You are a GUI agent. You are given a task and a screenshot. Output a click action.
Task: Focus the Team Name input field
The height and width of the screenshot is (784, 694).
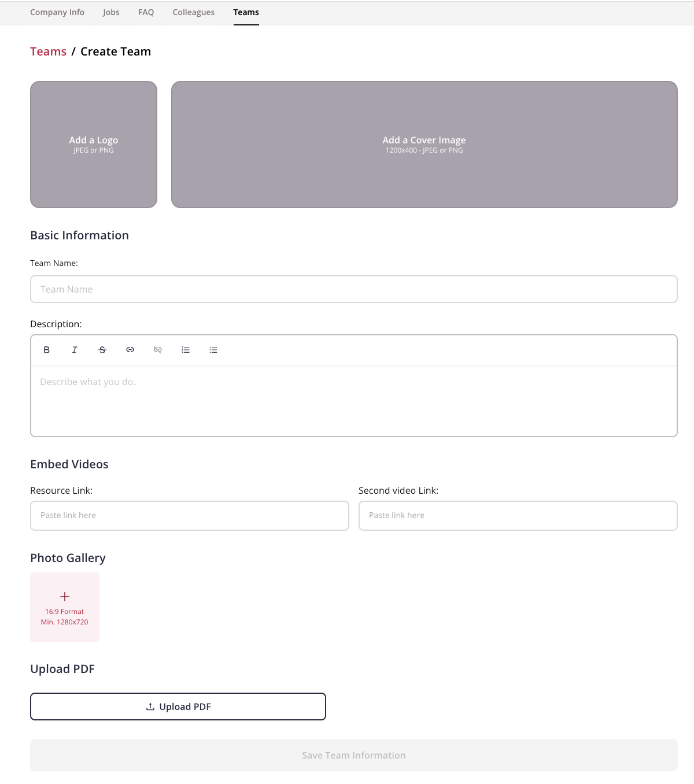tap(354, 289)
